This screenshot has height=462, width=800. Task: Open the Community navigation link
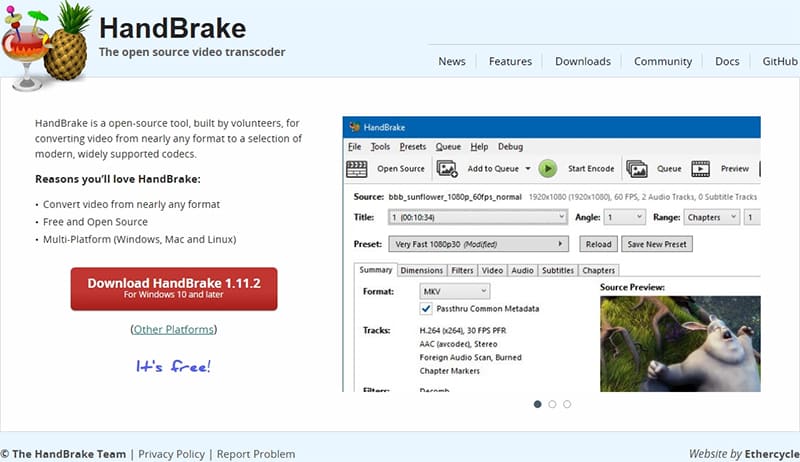pos(663,61)
